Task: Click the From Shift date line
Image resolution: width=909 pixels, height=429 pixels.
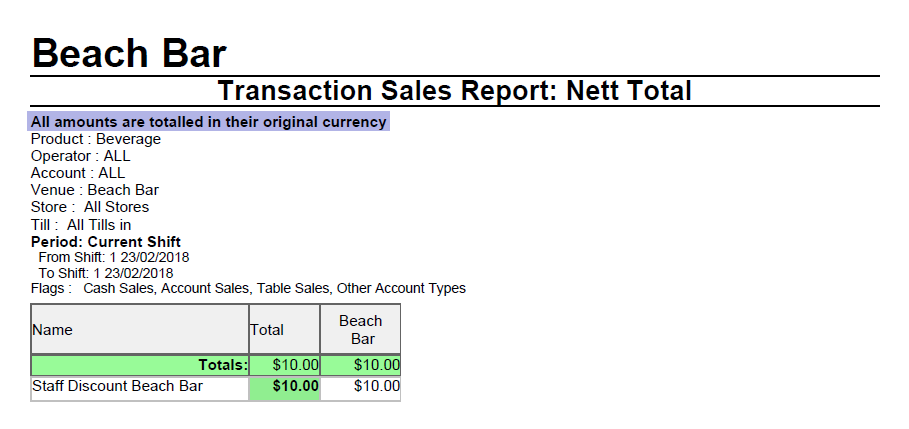Action: tap(114, 257)
